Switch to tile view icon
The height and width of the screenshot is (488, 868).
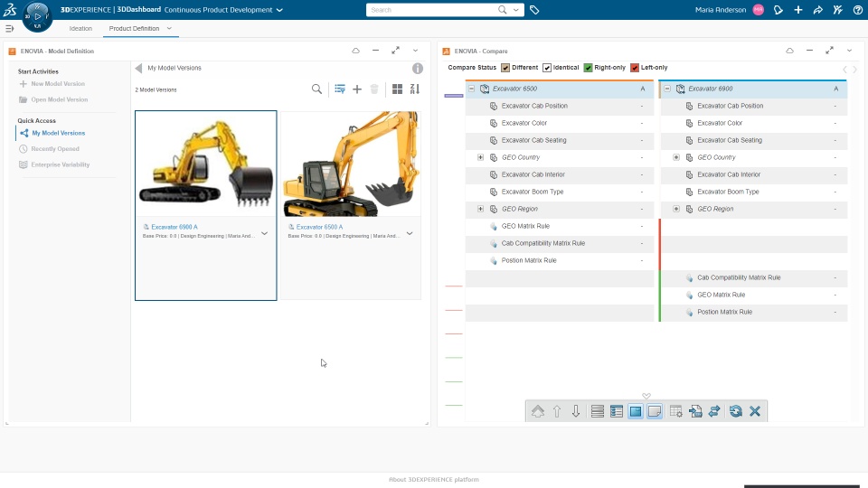click(x=397, y=89)
